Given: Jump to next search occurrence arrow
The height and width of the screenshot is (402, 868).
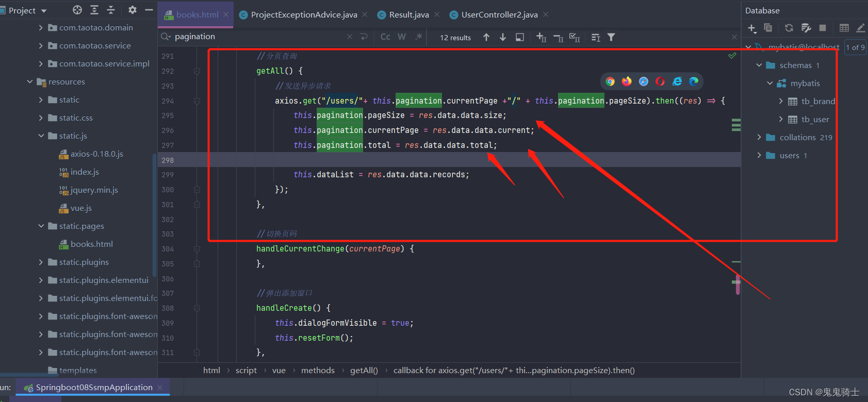Looking at the screenshot, I should point(503,37).
